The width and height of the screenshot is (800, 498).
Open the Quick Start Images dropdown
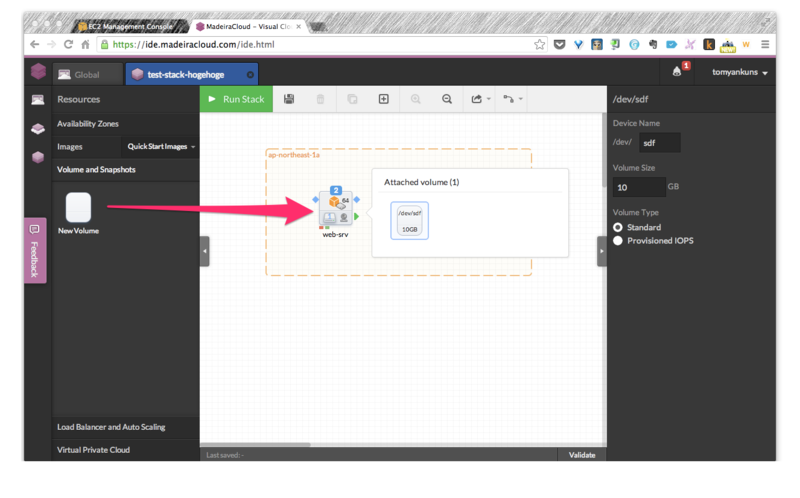(x=161, y=146)
